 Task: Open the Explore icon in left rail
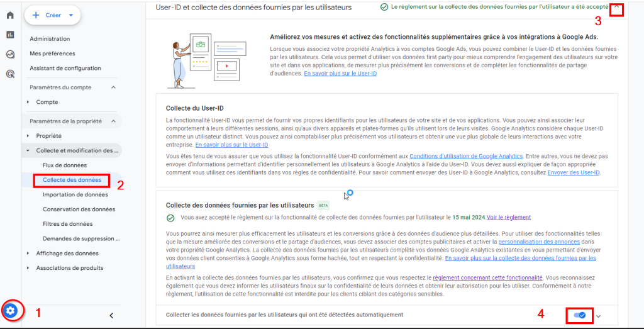10,54
